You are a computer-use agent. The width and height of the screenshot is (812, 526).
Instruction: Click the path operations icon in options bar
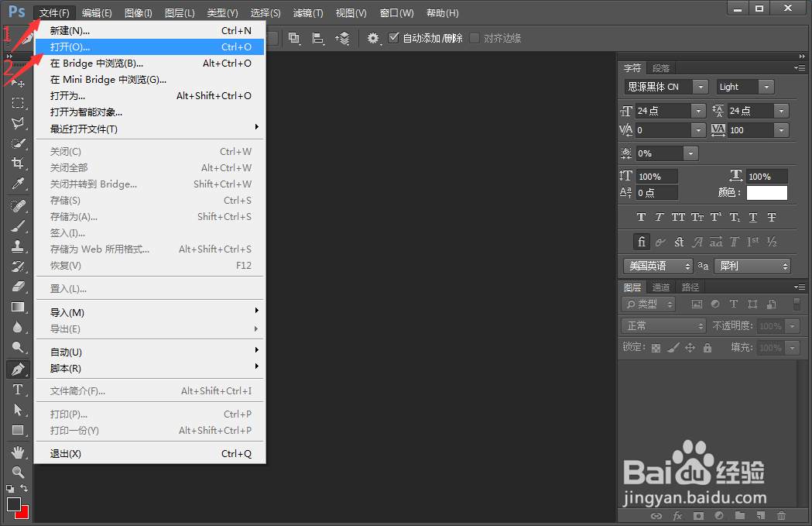tap(294, 38)
